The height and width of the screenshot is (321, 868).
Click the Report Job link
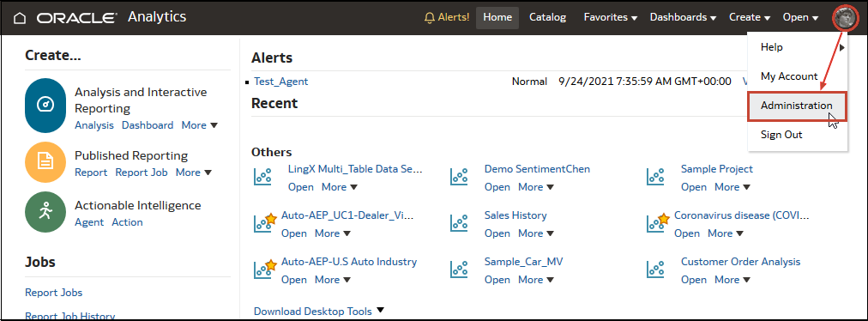click(142, 173)
